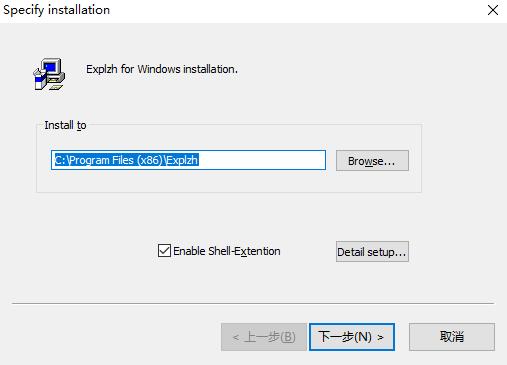Click the 'Specify installation' window title
This screenshot has height=365, width=507.
(56, 10)
